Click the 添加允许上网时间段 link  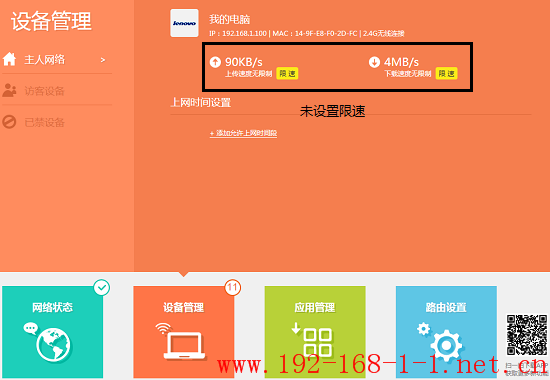(x=243, y=133)
